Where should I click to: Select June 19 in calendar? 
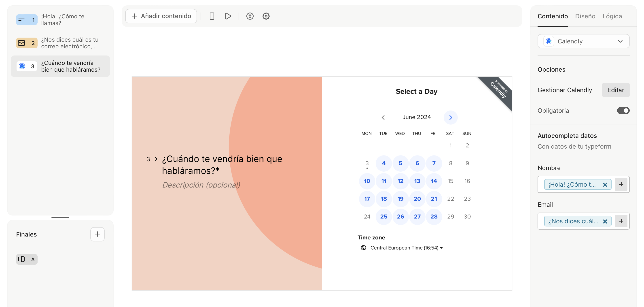pos(400,199)
